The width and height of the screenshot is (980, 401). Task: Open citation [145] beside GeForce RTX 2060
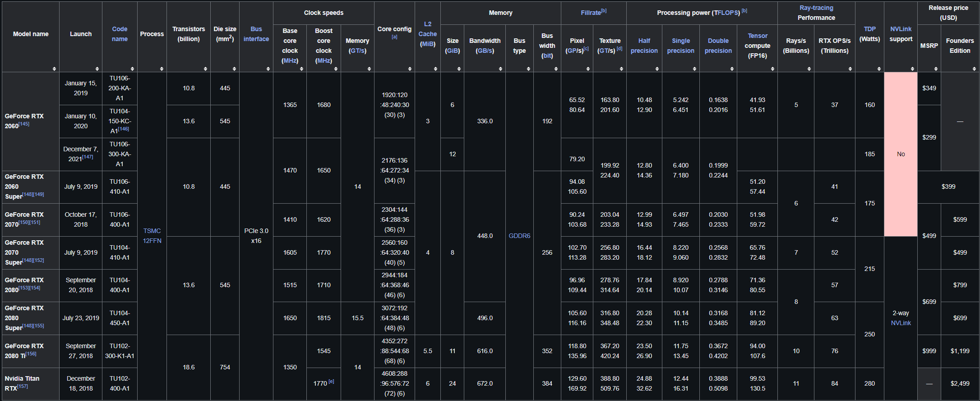point(24,124)
